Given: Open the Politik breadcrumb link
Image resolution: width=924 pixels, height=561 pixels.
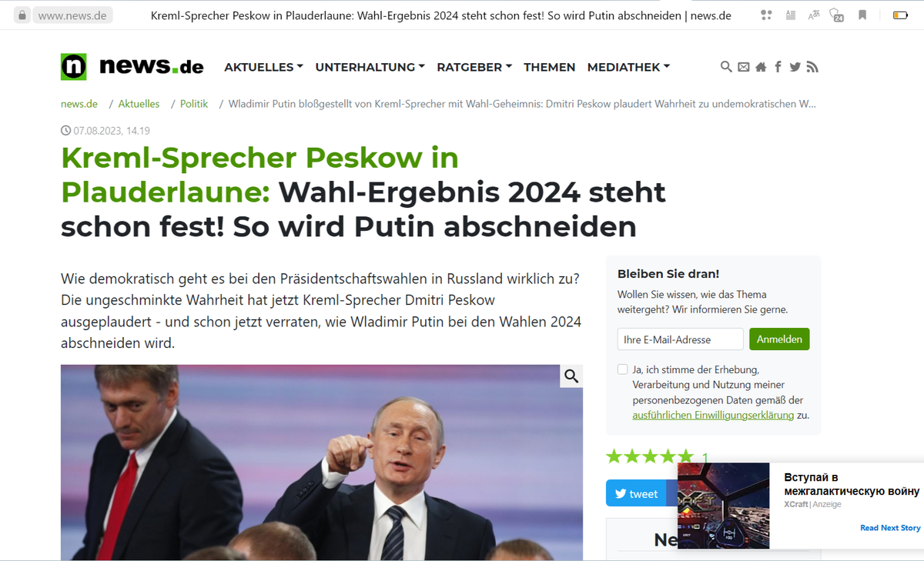Looking at the screenshot, I should 194,104.
